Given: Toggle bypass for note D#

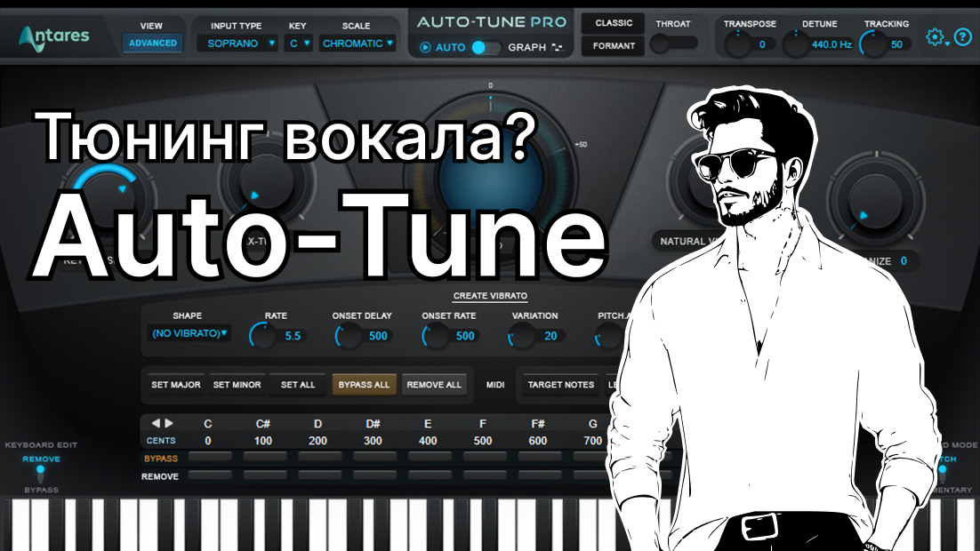Looking at the screenshot, I should pyautogui.click(x=374, y=458).
